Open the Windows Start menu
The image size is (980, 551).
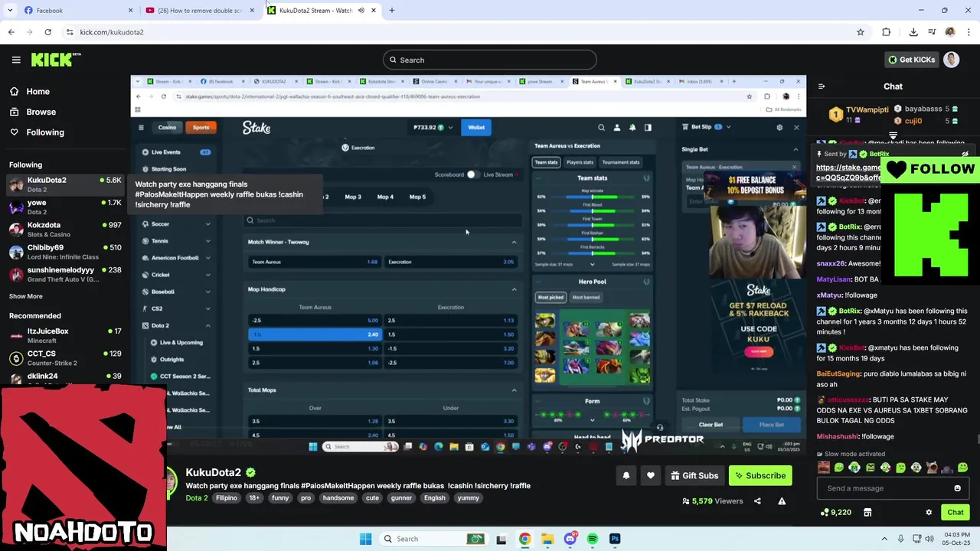365,539
